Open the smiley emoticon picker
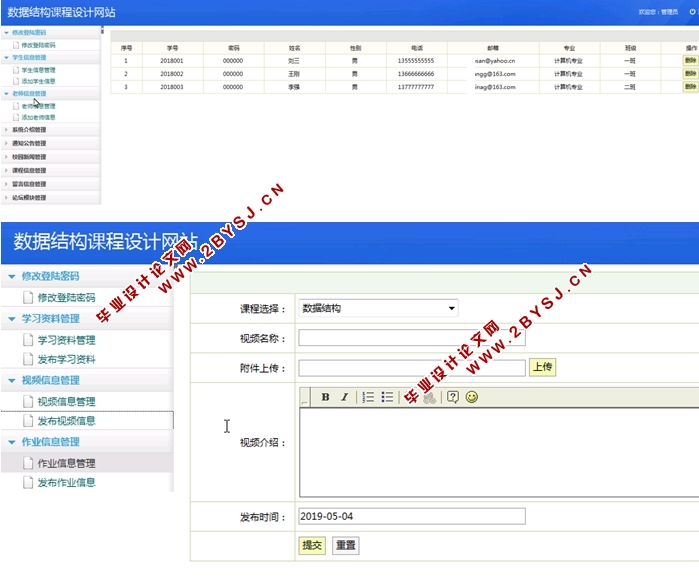The image size is (699, 586). (x=472, y=397)
